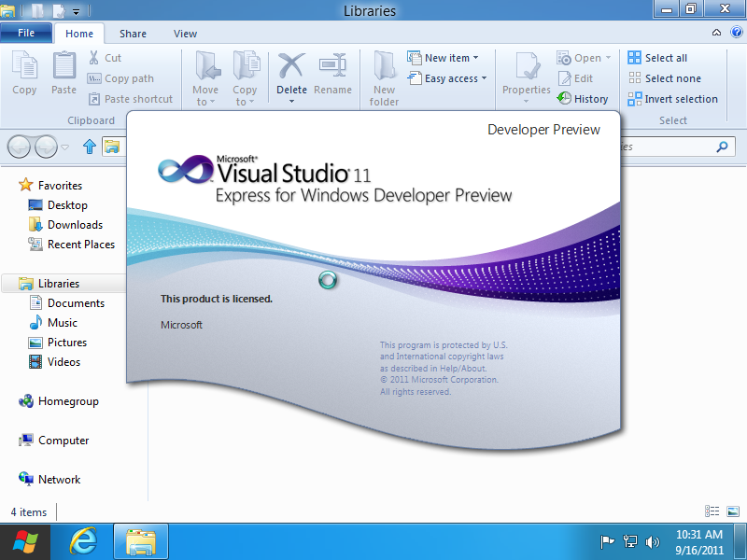This screenshot has width=747, height=560.
Task: Click the File Explorer taskbar button
Action: tap(141, 542)
